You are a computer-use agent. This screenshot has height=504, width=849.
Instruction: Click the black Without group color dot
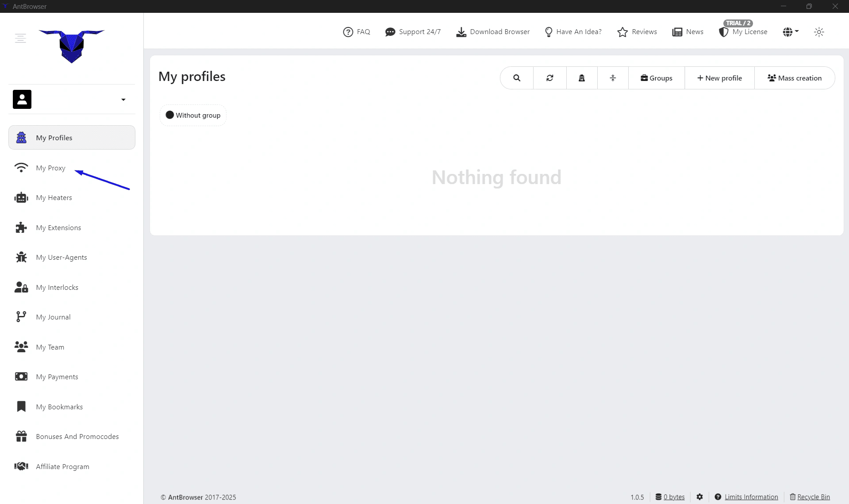169,115
